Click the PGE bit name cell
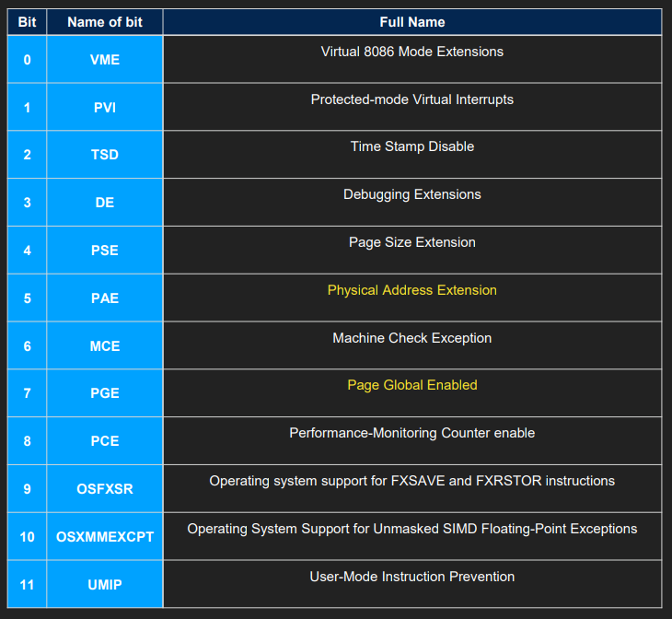 [x=105, y=393]
